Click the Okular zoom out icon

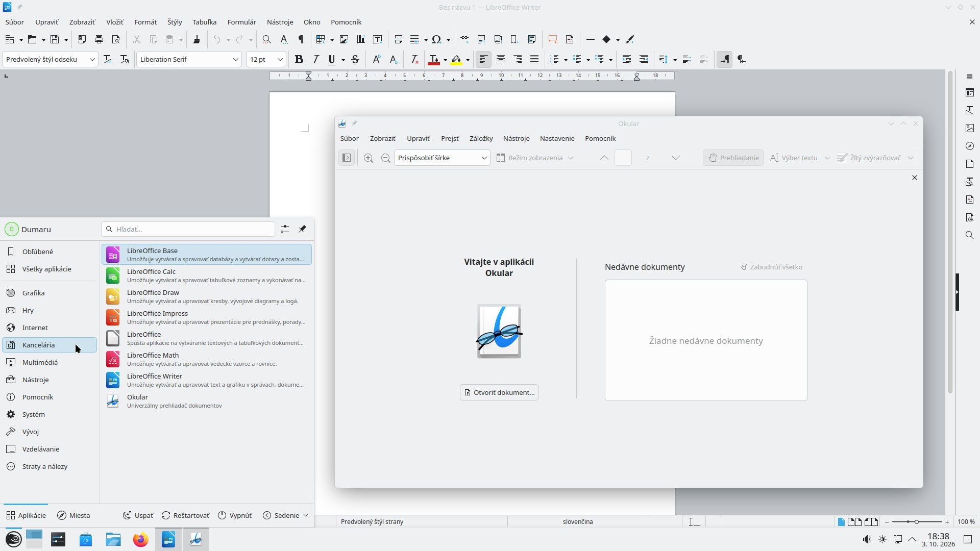[x=385, y=158]
